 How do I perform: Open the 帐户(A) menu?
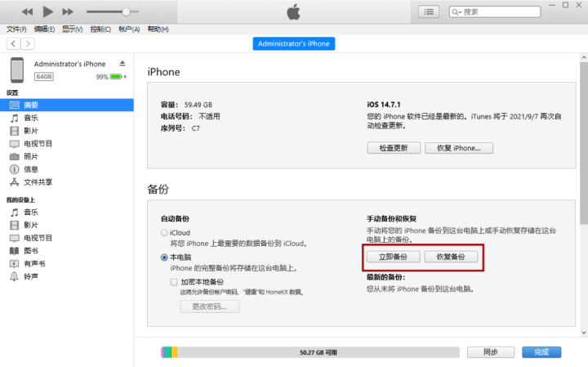click(129, 29)
